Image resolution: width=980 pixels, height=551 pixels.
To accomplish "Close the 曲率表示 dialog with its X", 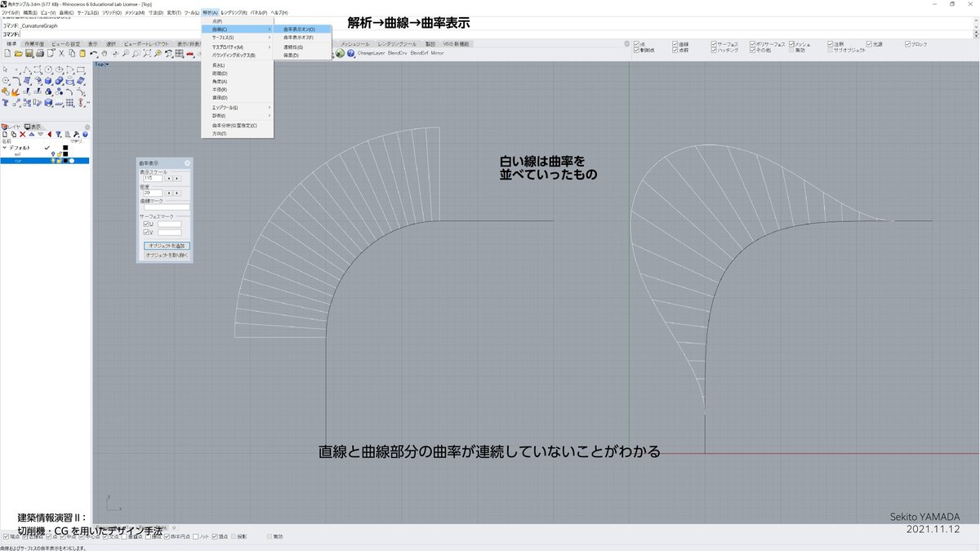I will tap(187, 163).
